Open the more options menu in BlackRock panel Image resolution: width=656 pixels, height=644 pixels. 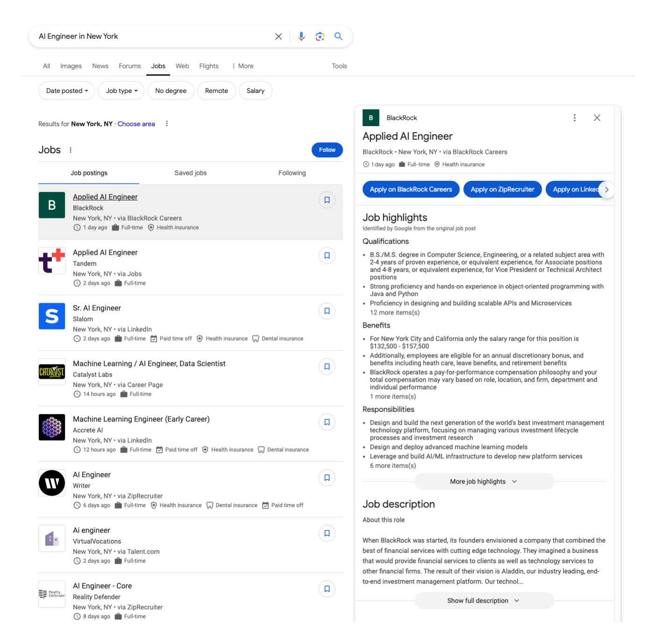[575, 118]
